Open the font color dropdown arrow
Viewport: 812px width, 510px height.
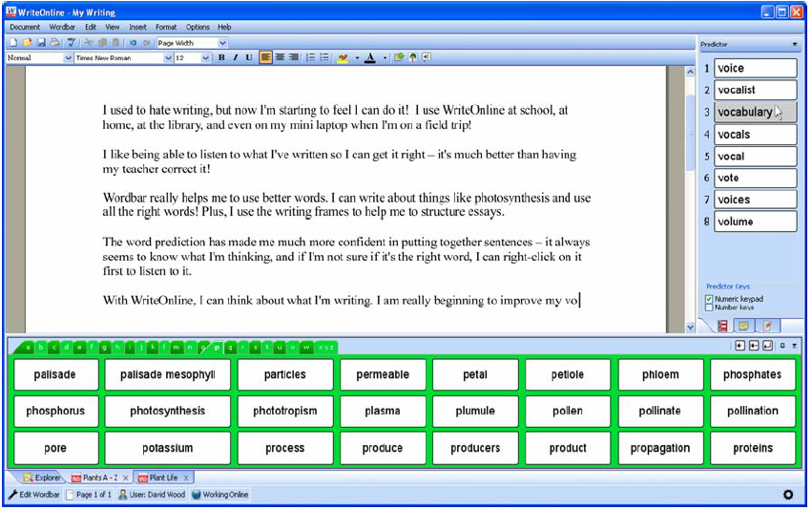[385, 58]
